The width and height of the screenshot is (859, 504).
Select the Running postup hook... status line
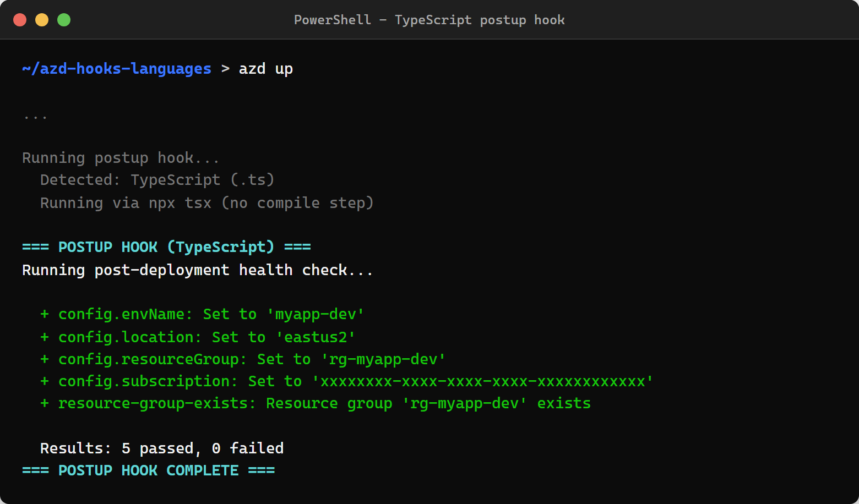pyautogui.click(x=120, y=157)
